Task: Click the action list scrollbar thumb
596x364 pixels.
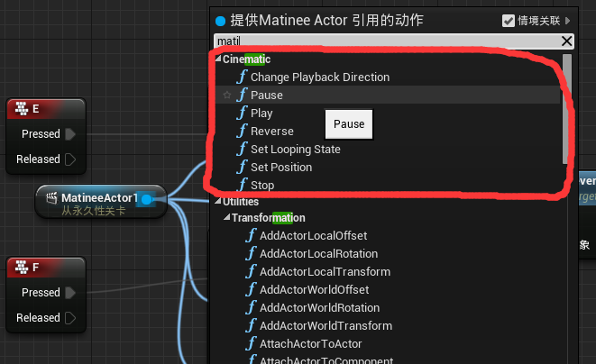Action: pyautogui.click(x=567, y=109)
